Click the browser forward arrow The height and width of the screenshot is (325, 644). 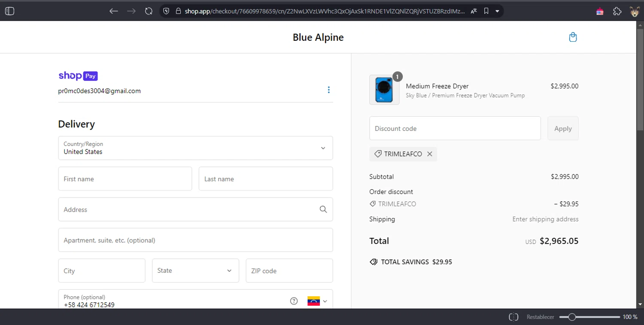click(131, 11)
